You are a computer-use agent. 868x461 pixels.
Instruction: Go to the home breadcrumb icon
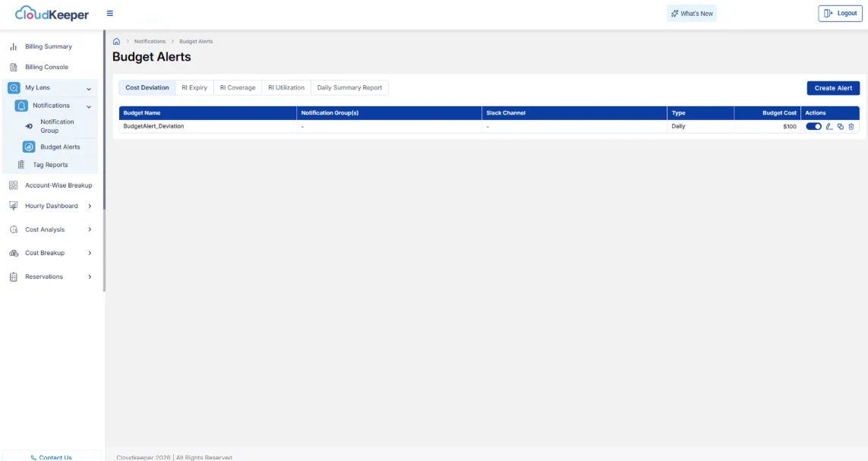(x=116, y=41)
